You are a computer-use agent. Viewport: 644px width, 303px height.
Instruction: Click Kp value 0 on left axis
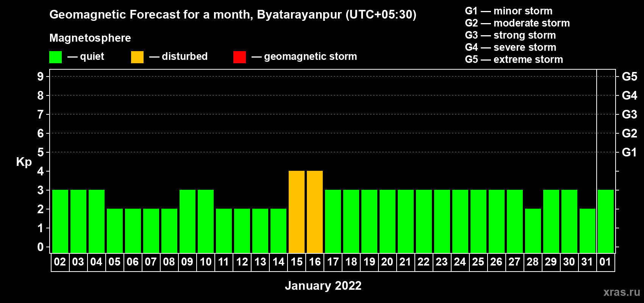[41, 247]
